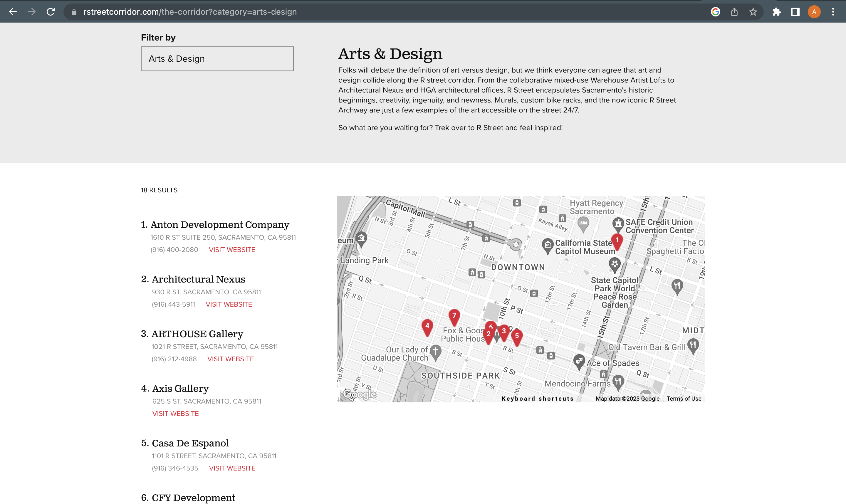Click phone number (916) 212-4988

174,359
